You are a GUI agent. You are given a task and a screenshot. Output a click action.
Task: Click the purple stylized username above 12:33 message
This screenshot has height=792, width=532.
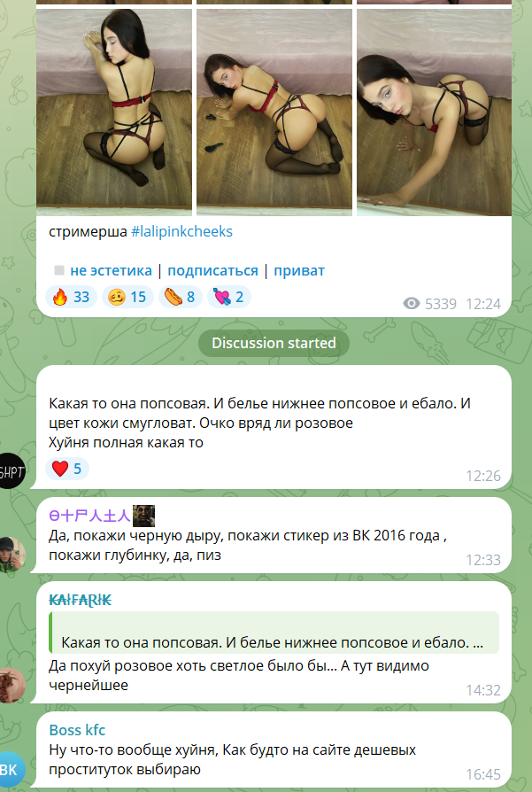click(x=89, y=516)
